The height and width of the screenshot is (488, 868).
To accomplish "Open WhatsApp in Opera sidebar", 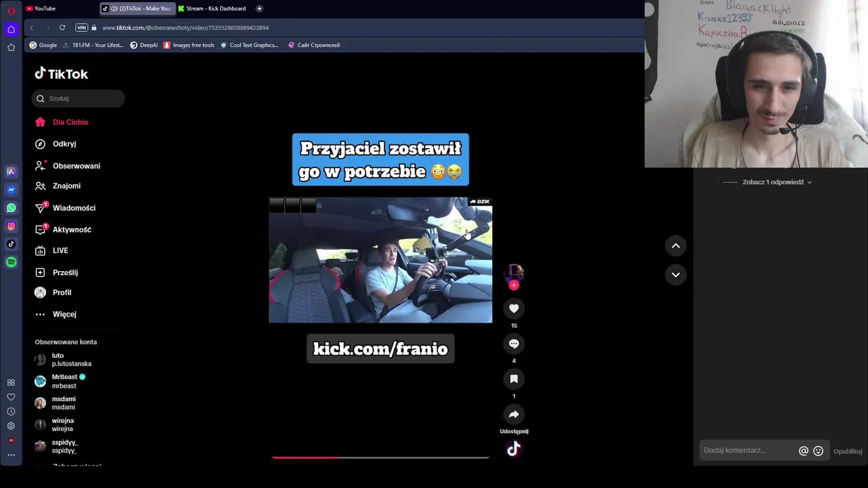I will pyautogui.click(x=11, y=208).
